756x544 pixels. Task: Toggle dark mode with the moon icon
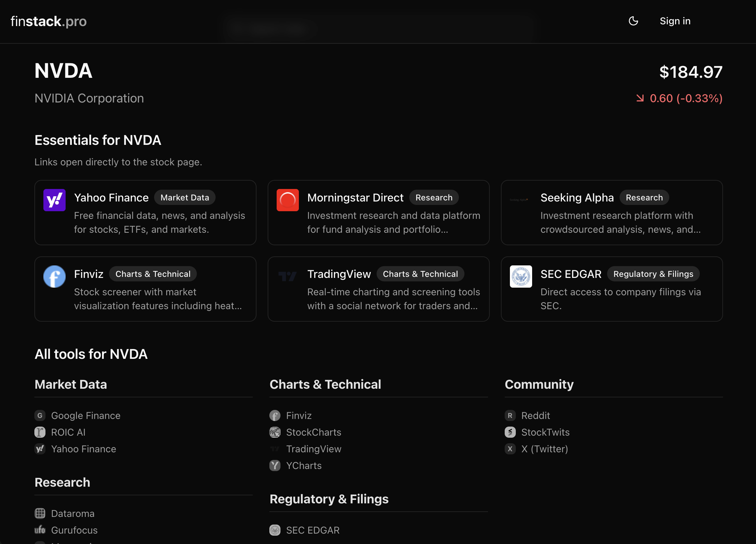(633, 21)
